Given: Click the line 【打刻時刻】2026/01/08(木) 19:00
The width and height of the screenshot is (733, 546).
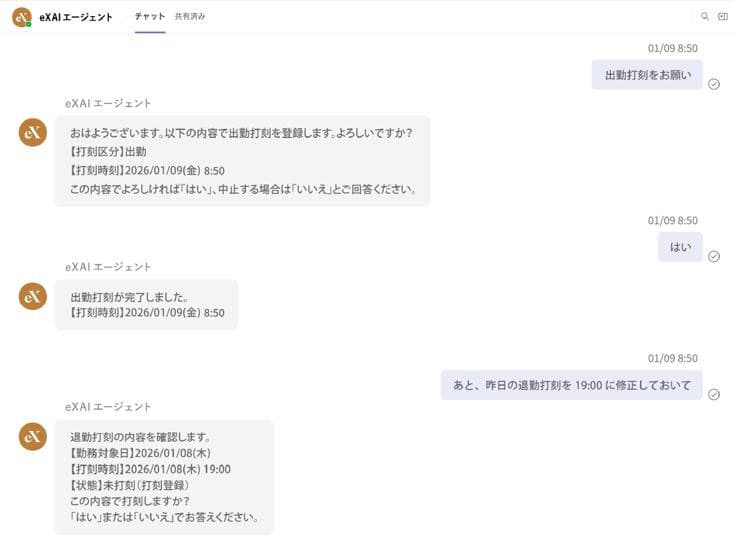Looking at the screenshot, I should pyautogui.click(x=150, y=469).
